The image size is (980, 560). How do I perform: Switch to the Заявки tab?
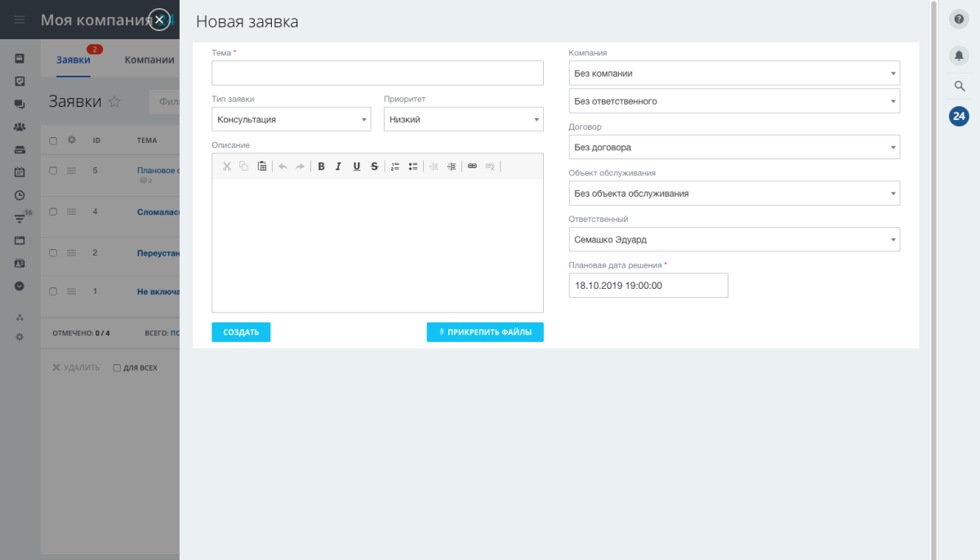point(73,59)
